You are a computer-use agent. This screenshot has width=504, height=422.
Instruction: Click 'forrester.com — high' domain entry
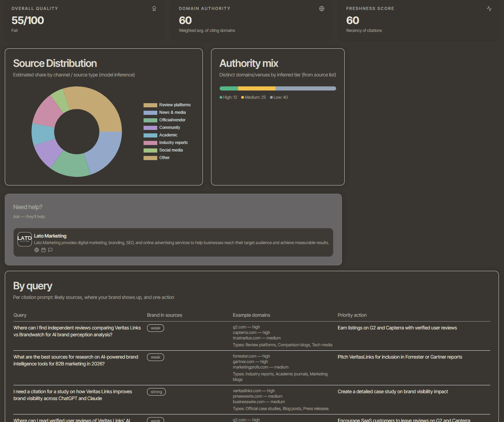tap(251, 356)
